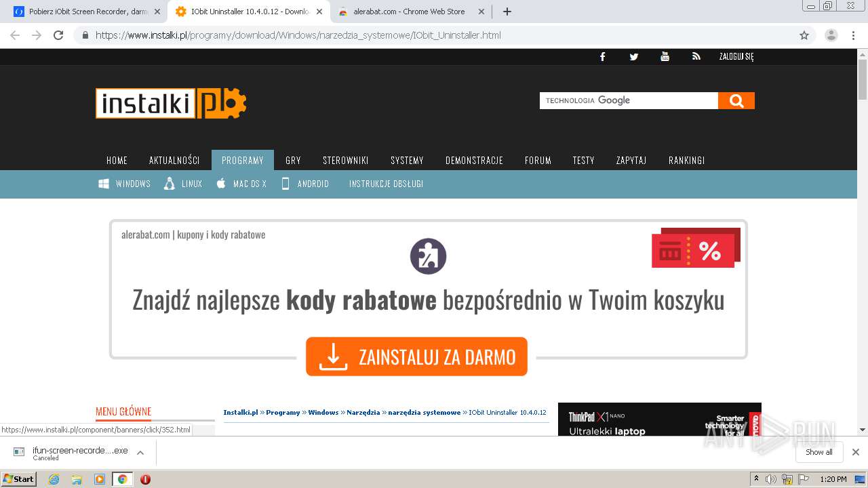
Task: Open the TESTY menu item
Action: click(583, 161)
